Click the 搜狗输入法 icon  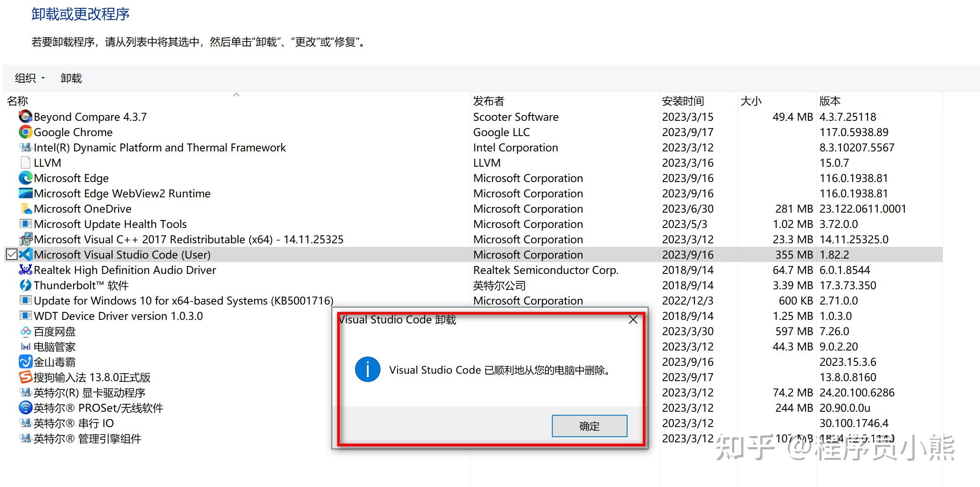tap(25, 377)
